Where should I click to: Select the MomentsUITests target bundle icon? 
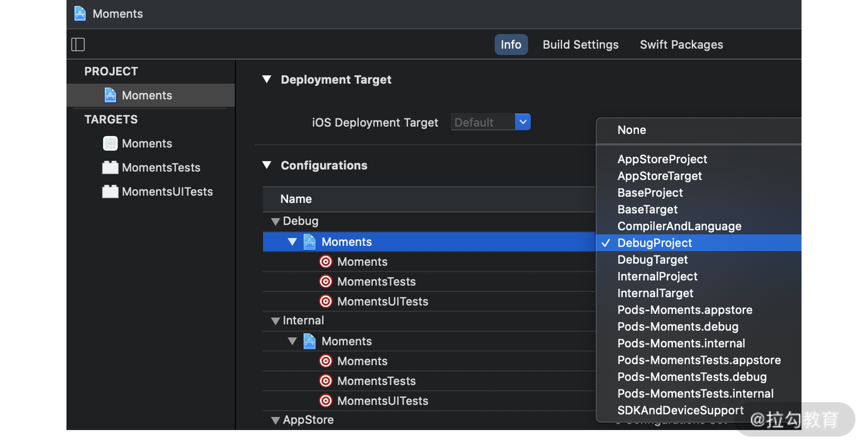click(110, 192)
